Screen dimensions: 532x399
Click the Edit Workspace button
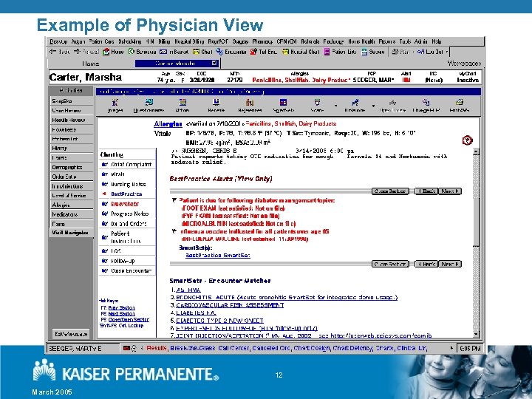(71, 334)
